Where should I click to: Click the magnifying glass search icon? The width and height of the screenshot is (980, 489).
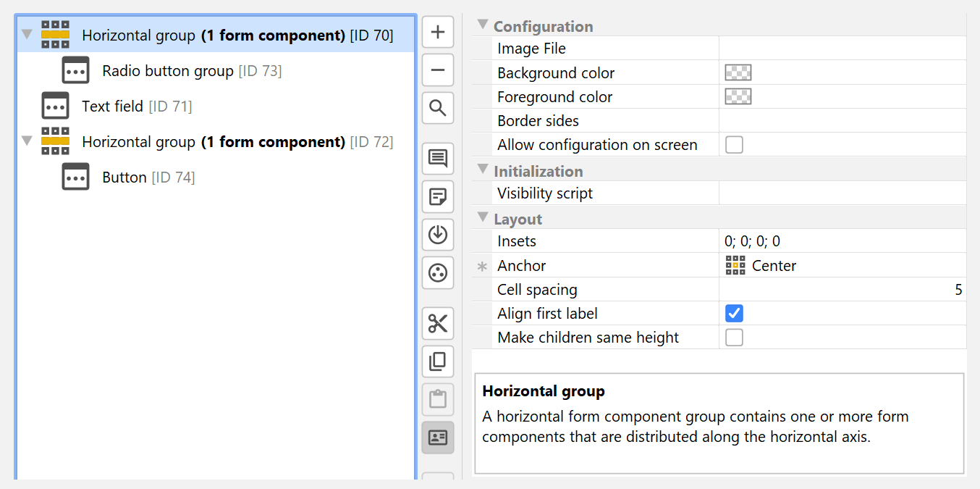click(438, 109)
